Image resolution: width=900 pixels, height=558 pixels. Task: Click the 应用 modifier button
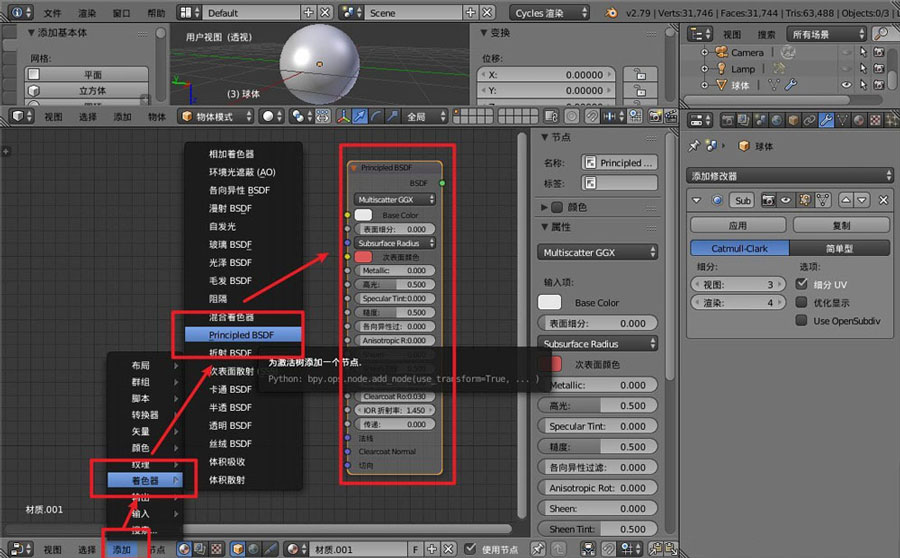coord(738,225)
